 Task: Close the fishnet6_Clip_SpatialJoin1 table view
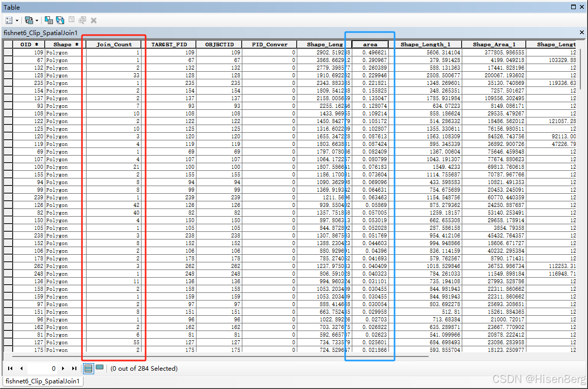click(x=581, y=33)
